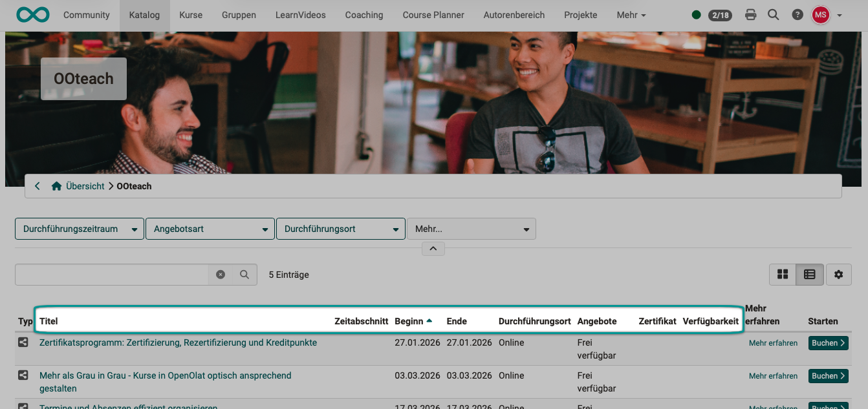Open the Durchführungszeitraum filter dropdown
Viewport: 868px width, 409px height.
pos(79,228)
